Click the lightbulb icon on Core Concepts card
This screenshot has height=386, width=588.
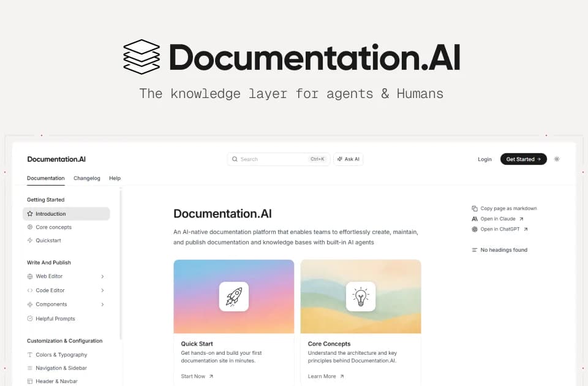(361, 297)
